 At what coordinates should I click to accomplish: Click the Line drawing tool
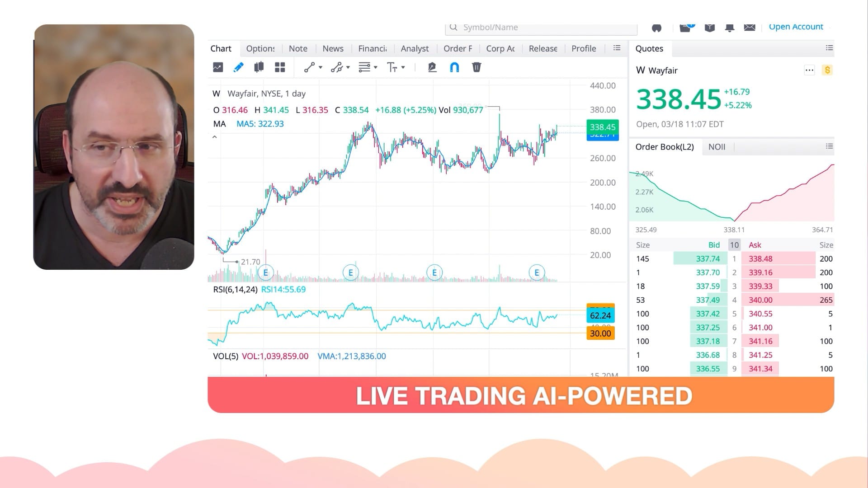[x=308, y=67]
